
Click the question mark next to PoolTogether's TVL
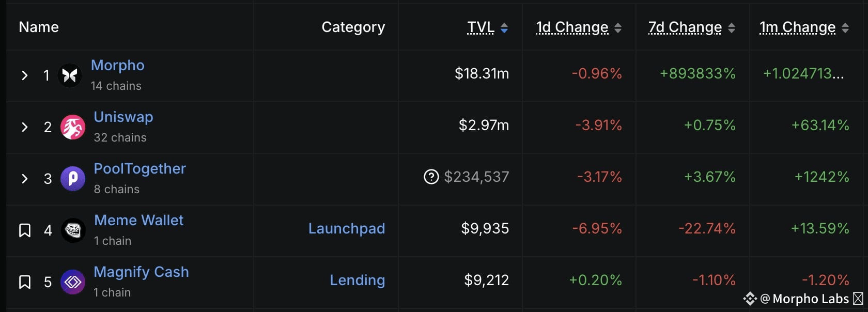[x=432, y=177]
